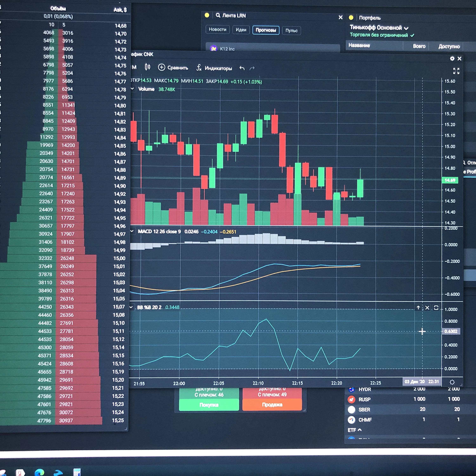The width and height of the screenshot is (476, 476).
Task: Sort portfolio by Название column
Action: coord(359,45)
